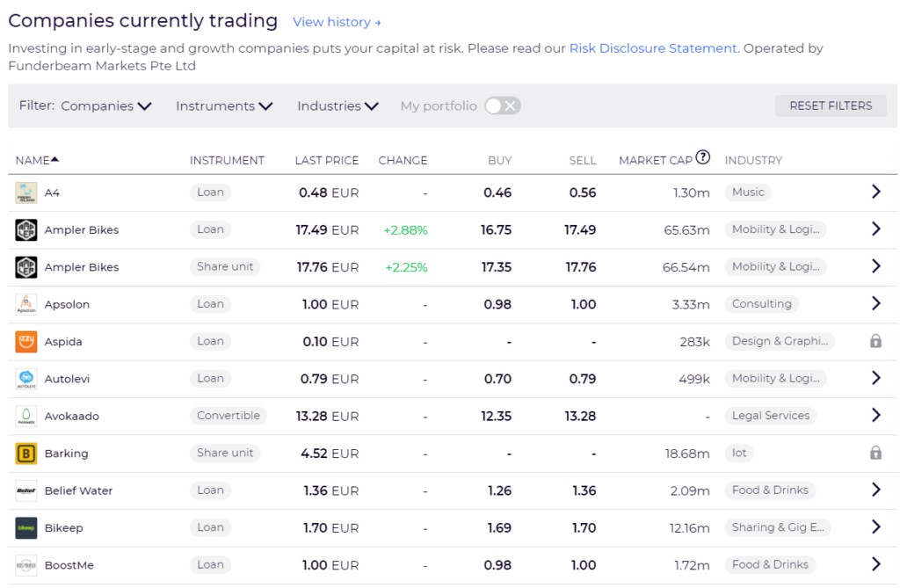Viewport: 900px width, 588px height.
Task: Click the Bikeep company logo
Action: (x=25, y=528)
